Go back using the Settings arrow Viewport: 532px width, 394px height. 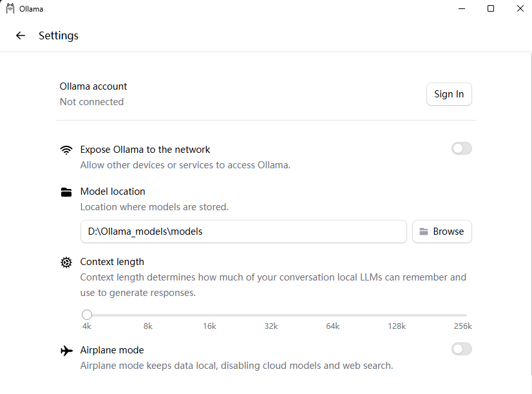point(21,35)
